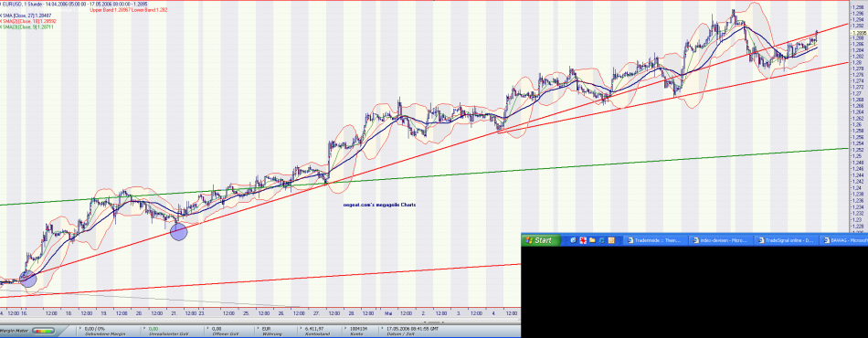Click the Margin Meter color gauge
This screenshot has height=338, width=868.
click(43, 331)
